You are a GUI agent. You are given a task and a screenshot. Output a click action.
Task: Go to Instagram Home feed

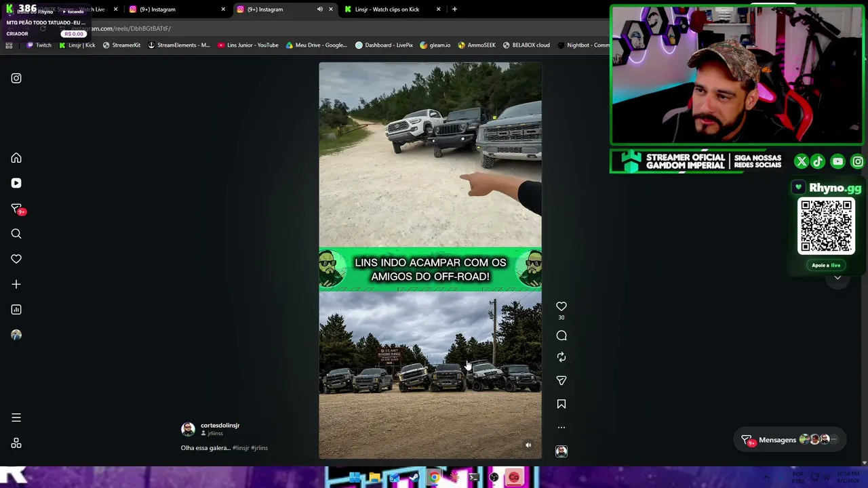(x=16, y=158)
